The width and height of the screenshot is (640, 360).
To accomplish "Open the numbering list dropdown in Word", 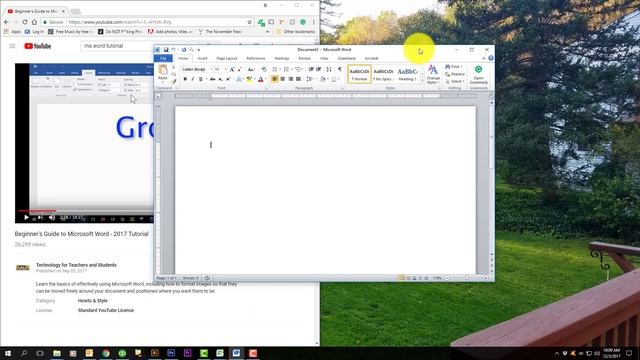I will (291, 70).
